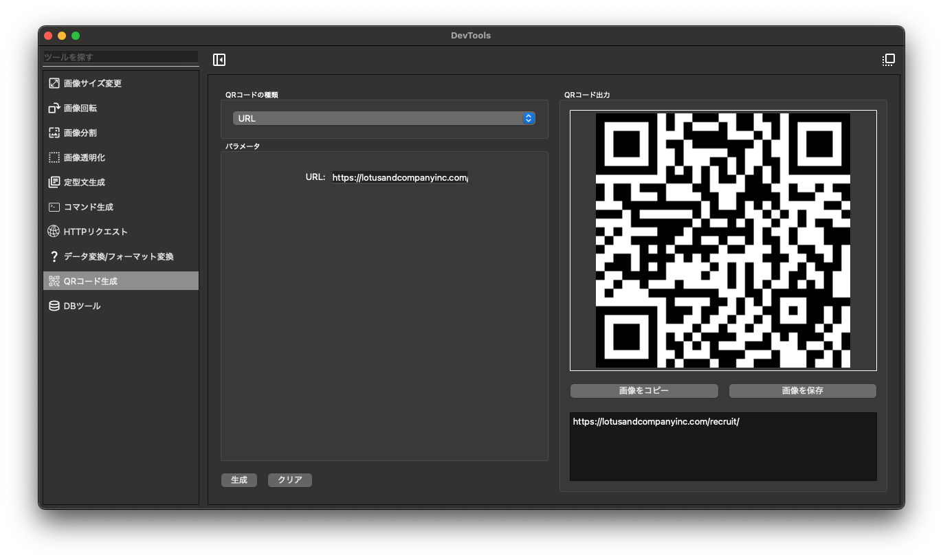Screen dimensions: 943x560
Task: Click the image split icon
Action: click(x=54, y=133)
